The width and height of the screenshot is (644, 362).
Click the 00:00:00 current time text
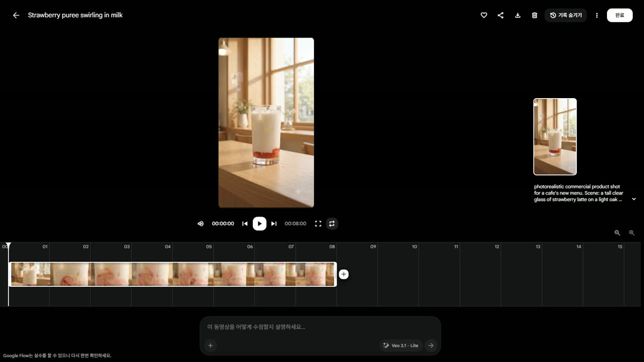pyautogui.click(x=223, y=224)
